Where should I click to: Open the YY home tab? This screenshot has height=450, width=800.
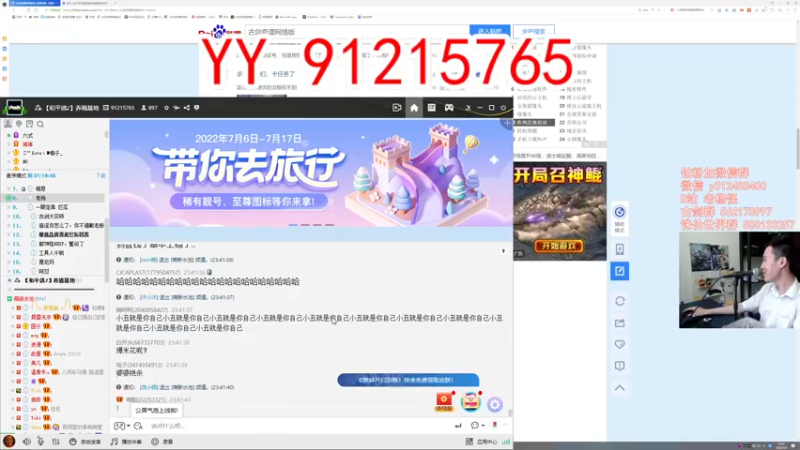(x=414, y=108)
